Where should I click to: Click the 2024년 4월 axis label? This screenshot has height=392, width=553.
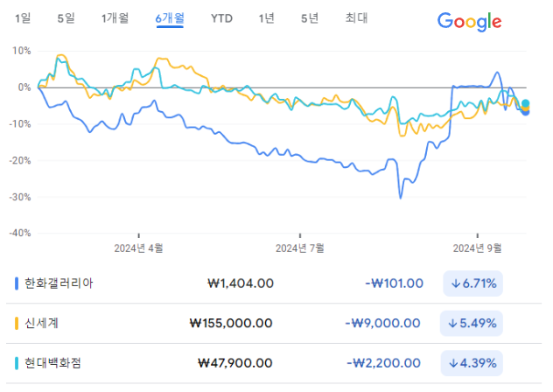(138, 248)
